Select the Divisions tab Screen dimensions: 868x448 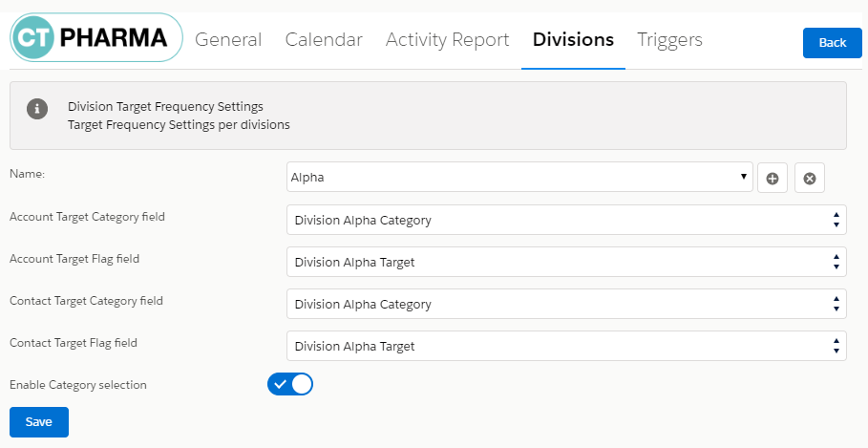tap(573, 40)
